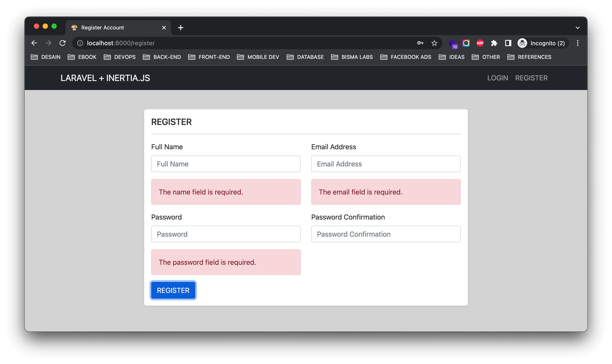
Task: Open the saved passwords key icon
Action: point(420,43)
